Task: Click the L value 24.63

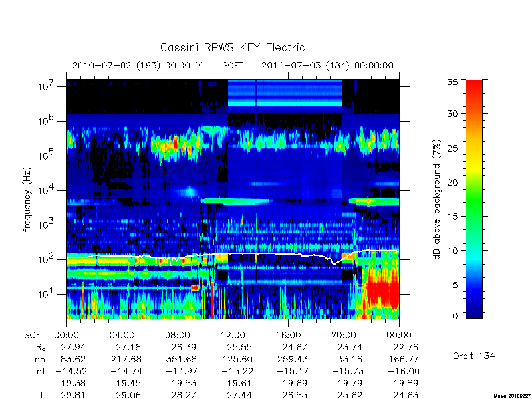Action: tap(406, 395)
